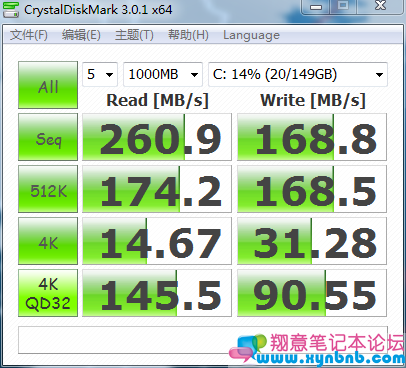
Task: Run all benchmarks with All button
Action: coord(48,85)
